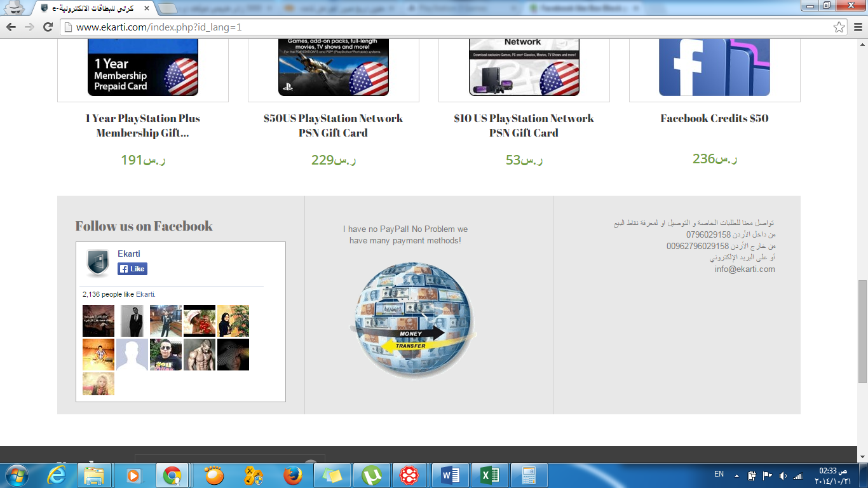Reload the ekarti page
The width and height of the screenshot is (868, 488).
click(x=48, y=27)
